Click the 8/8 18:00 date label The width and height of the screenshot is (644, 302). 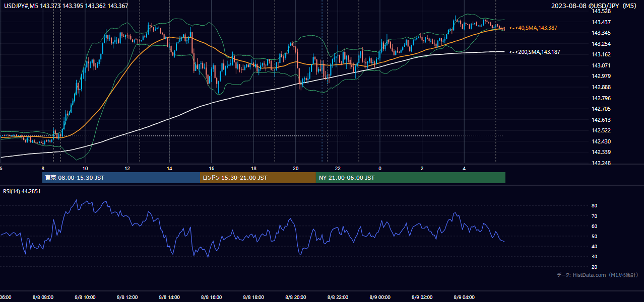253,297
